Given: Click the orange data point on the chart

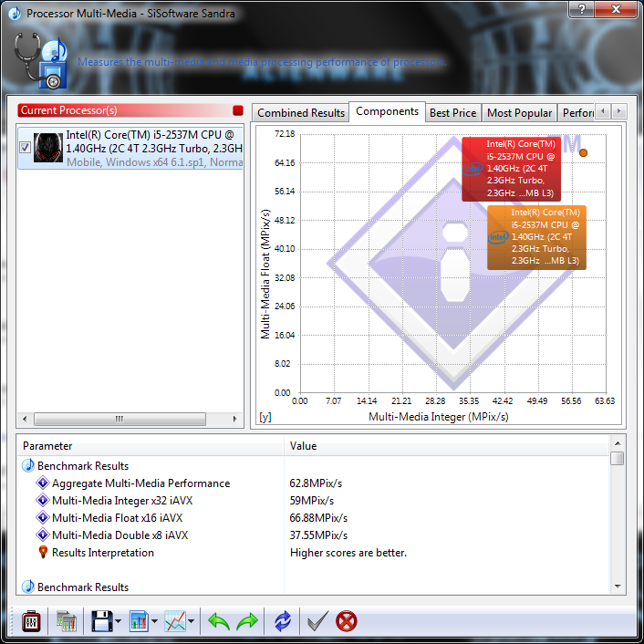Looking at the screenshot, I should (x=583, y=152).
